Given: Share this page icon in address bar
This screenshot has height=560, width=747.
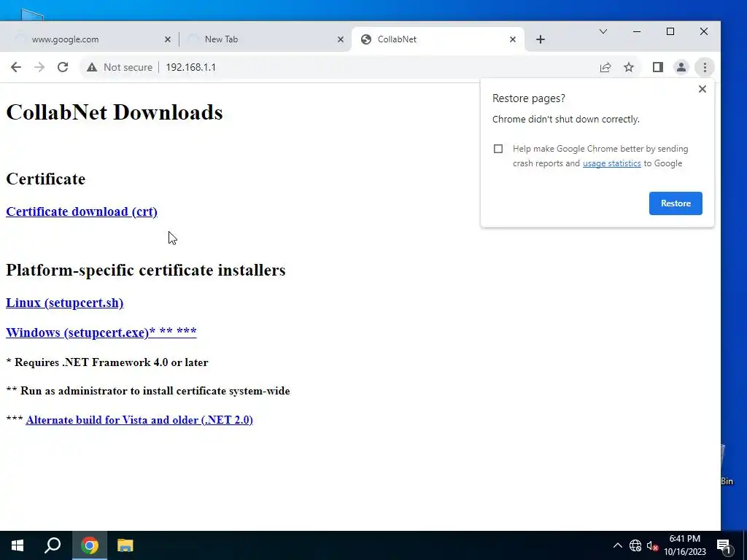Looking at the screenshot, I should 605,67.
